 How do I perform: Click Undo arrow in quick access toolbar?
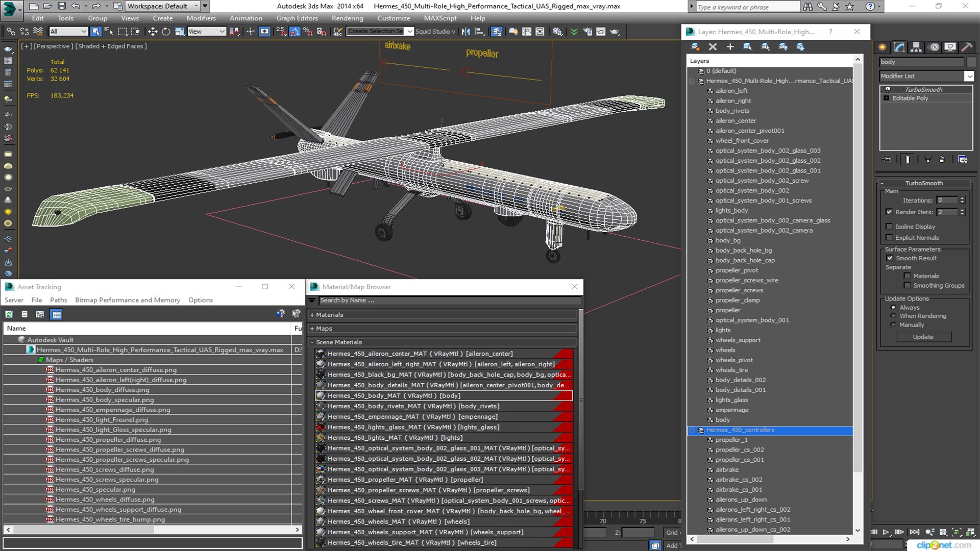[76, 6]
